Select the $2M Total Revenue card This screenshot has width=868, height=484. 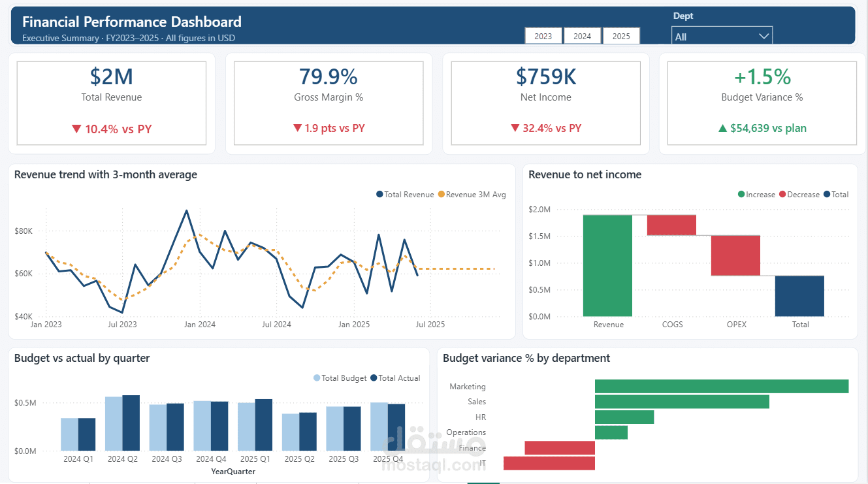coord(112,103)
